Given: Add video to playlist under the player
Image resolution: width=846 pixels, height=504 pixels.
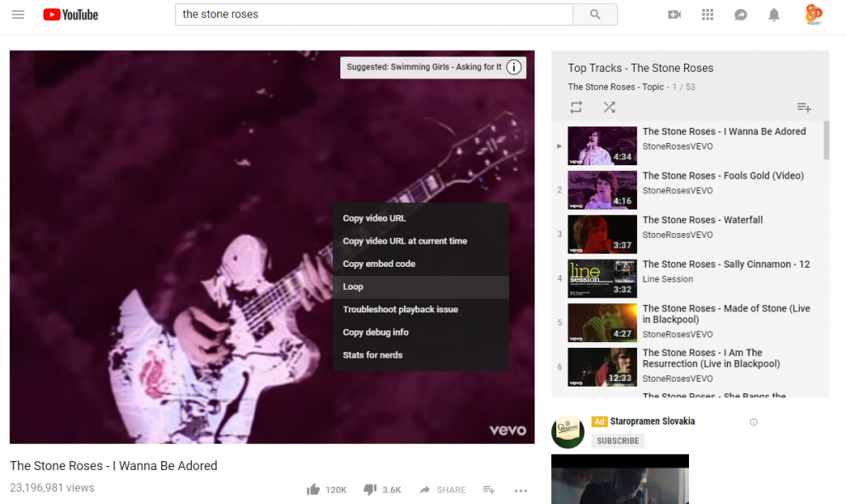Looking at the screenshot, I should [489, 489].
